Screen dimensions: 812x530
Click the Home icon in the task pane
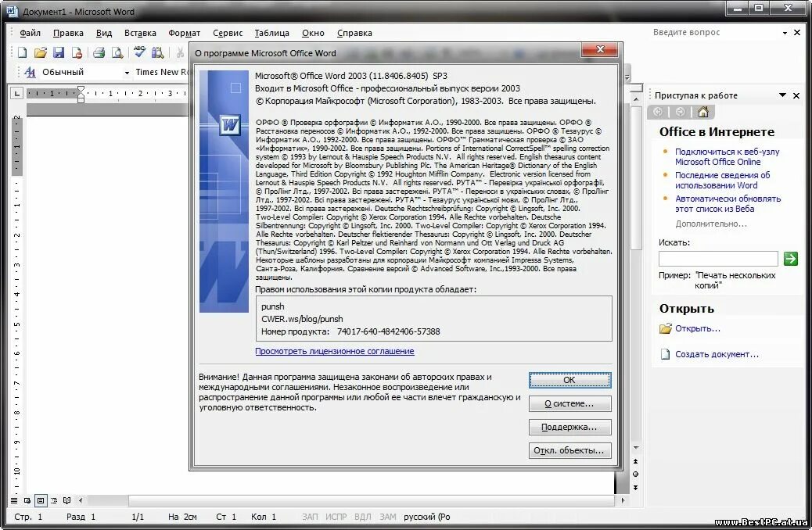tap(702, 112)
